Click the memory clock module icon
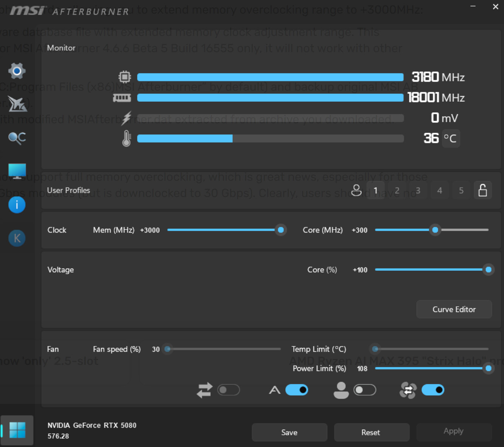 click(122, 98)
